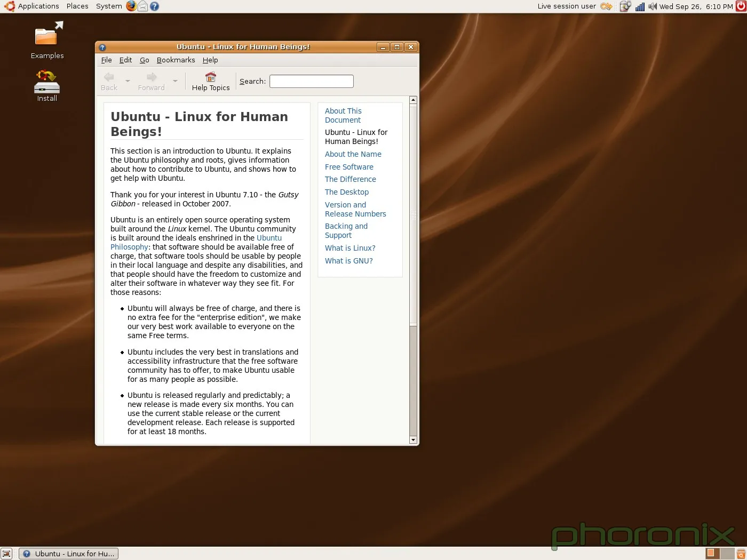The width and height of the screenshot is (747, 560).
Task: Follow the What is GNU? link
Action: pos(349,261)
